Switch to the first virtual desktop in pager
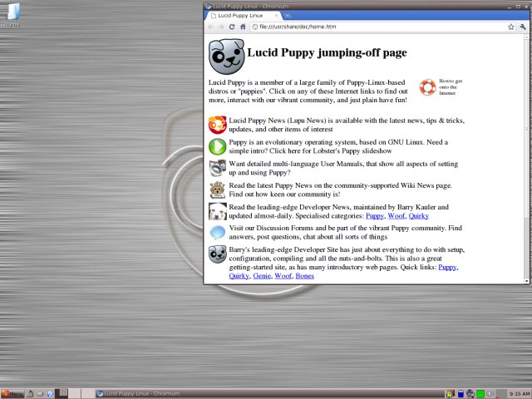The height and width of the screenshot is (399, 532). pos(62,393)
